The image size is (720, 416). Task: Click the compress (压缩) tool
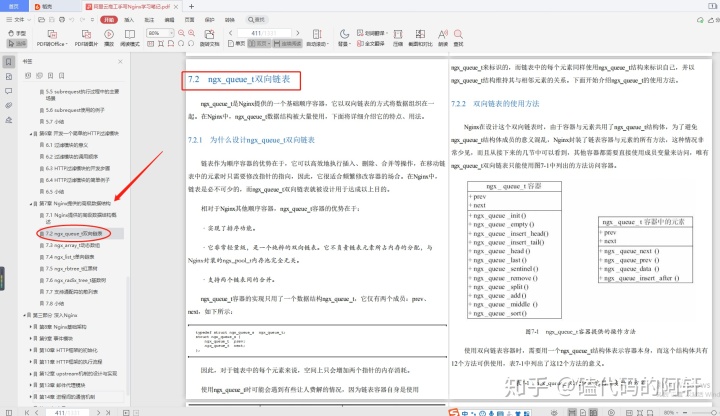398,38
